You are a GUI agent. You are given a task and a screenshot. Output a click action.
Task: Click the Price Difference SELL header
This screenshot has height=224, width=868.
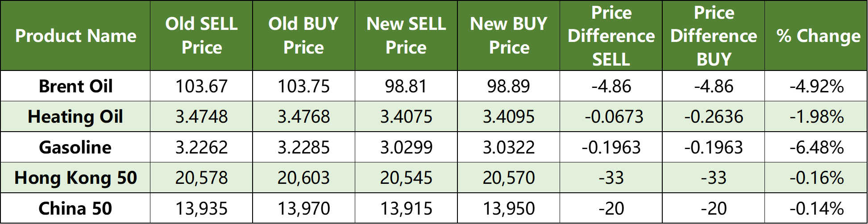click(x=611, y=36)
